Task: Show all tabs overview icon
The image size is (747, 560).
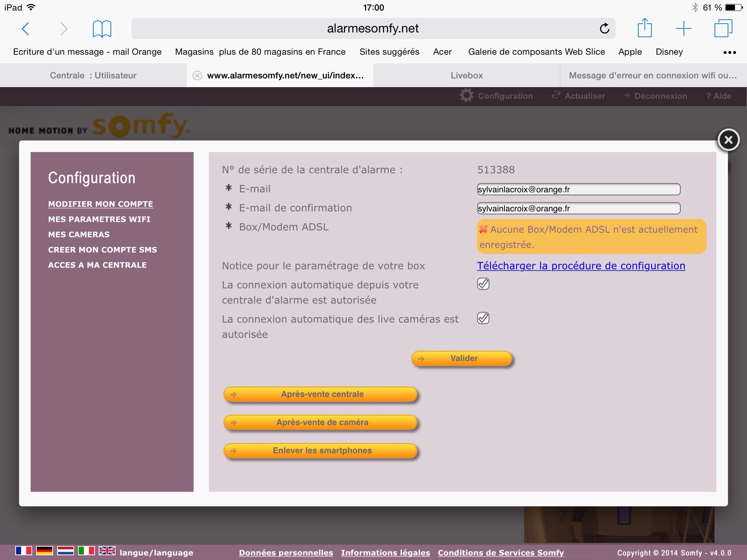Action: pos(723,28)
